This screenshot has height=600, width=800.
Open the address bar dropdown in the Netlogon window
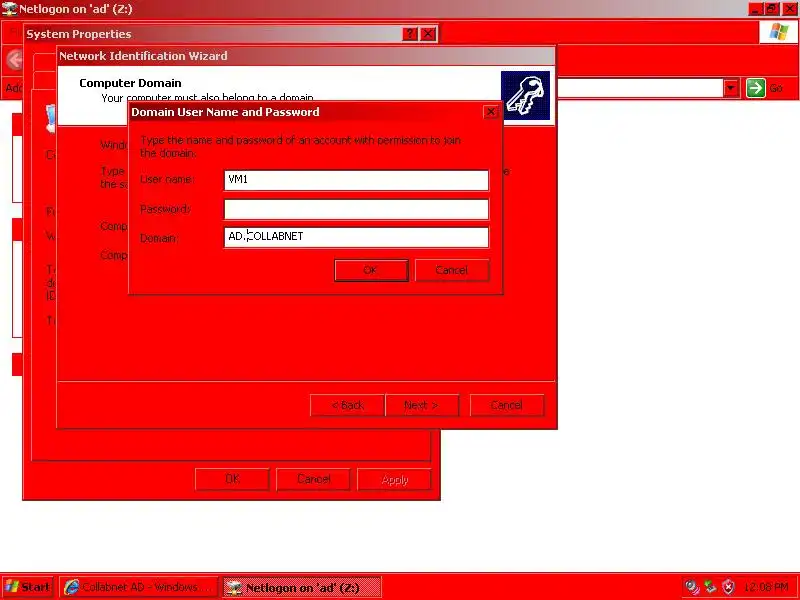click(x=731, y=88)
